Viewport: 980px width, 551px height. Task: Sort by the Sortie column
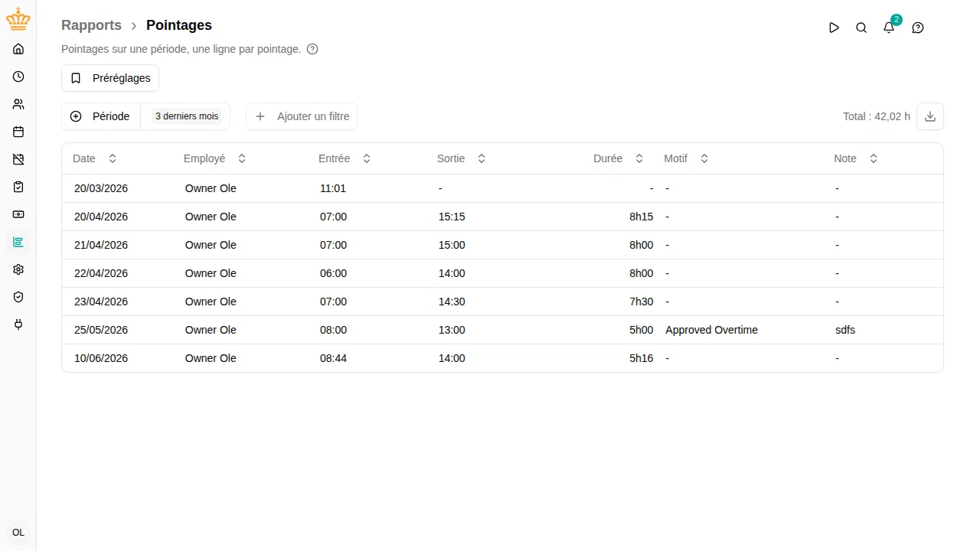[462, 158]
